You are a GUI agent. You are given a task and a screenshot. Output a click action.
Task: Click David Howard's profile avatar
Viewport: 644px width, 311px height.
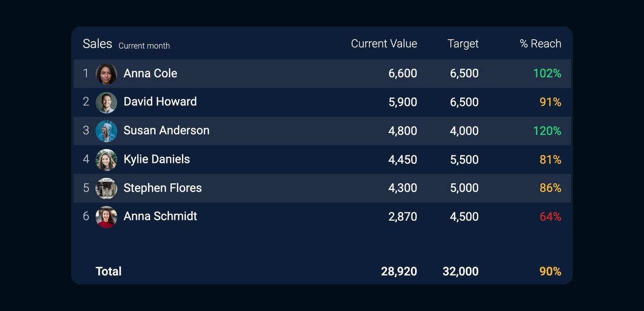pos(106,102)
